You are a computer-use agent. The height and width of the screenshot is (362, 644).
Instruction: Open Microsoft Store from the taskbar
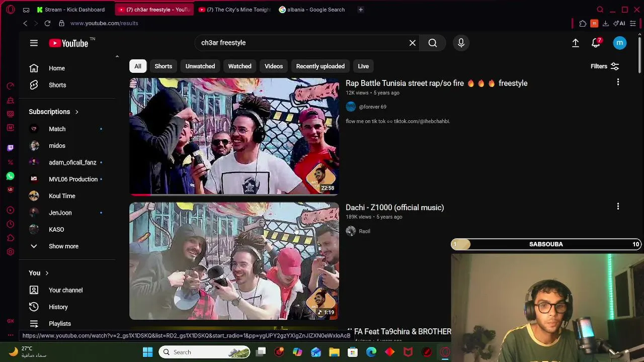pos(353,352)
